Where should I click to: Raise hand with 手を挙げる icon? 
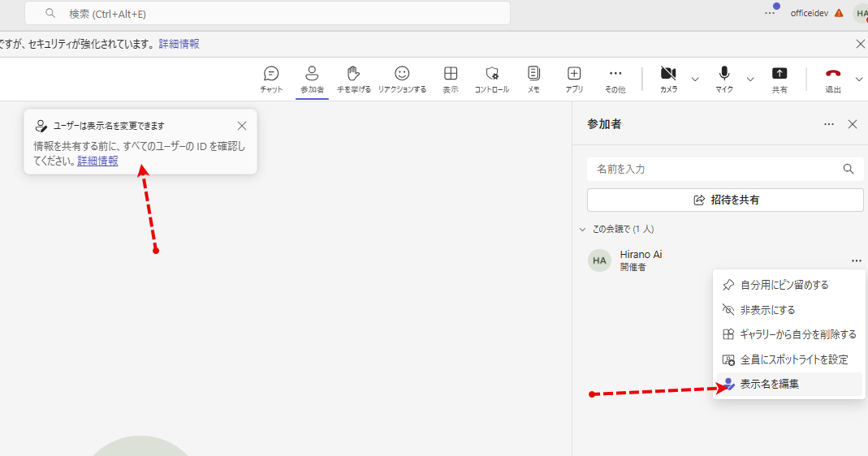click(x=353, y=79)
